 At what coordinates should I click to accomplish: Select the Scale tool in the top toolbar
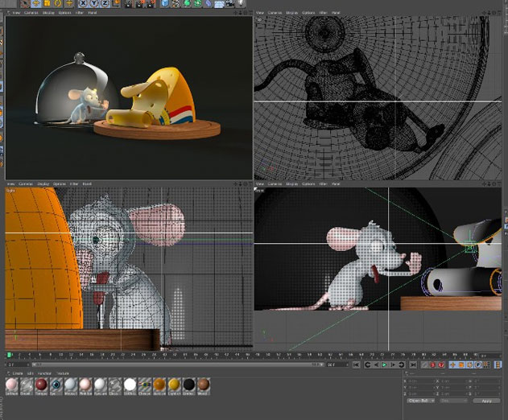[47, 3]
